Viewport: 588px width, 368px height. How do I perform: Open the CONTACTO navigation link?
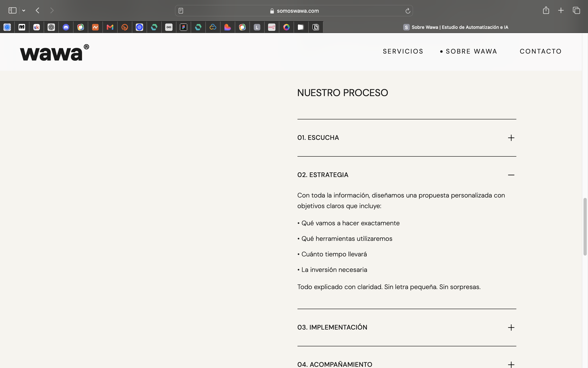point(541,51)
